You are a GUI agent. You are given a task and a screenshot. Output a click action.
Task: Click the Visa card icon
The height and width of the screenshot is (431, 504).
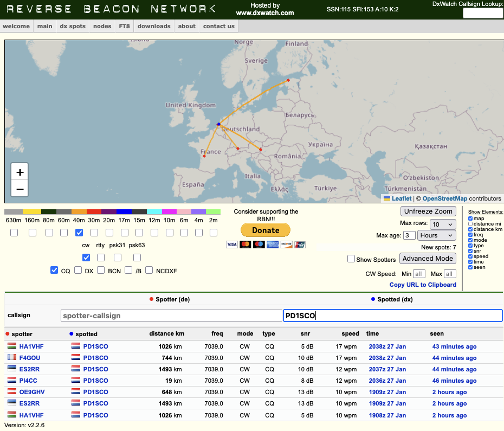(x=232, y=245)
